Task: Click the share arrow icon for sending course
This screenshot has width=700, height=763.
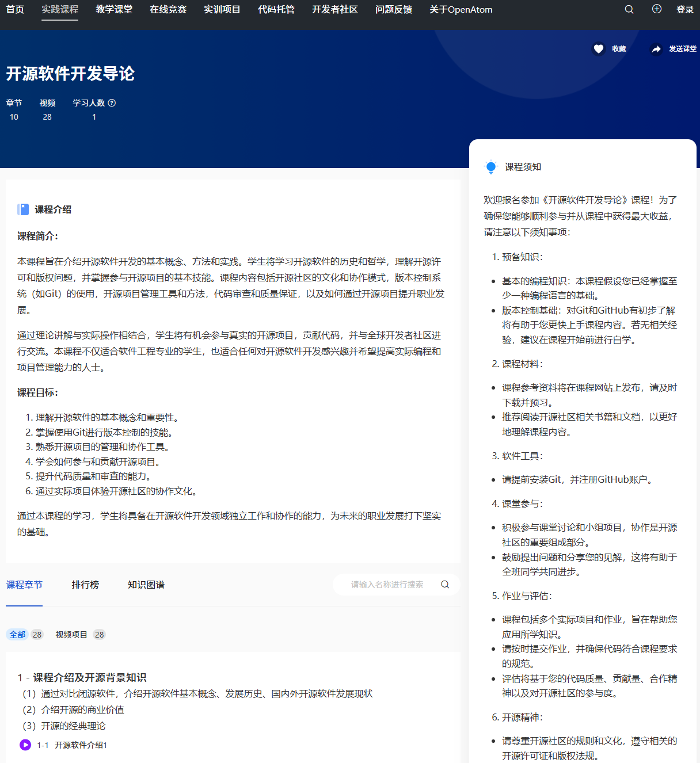Action: click(x=656, y=49)
